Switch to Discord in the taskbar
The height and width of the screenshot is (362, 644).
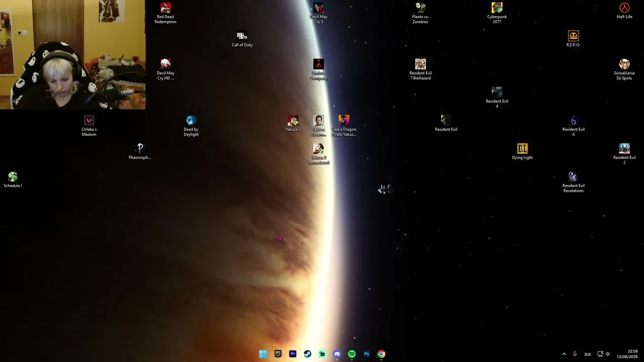[337, 354]
